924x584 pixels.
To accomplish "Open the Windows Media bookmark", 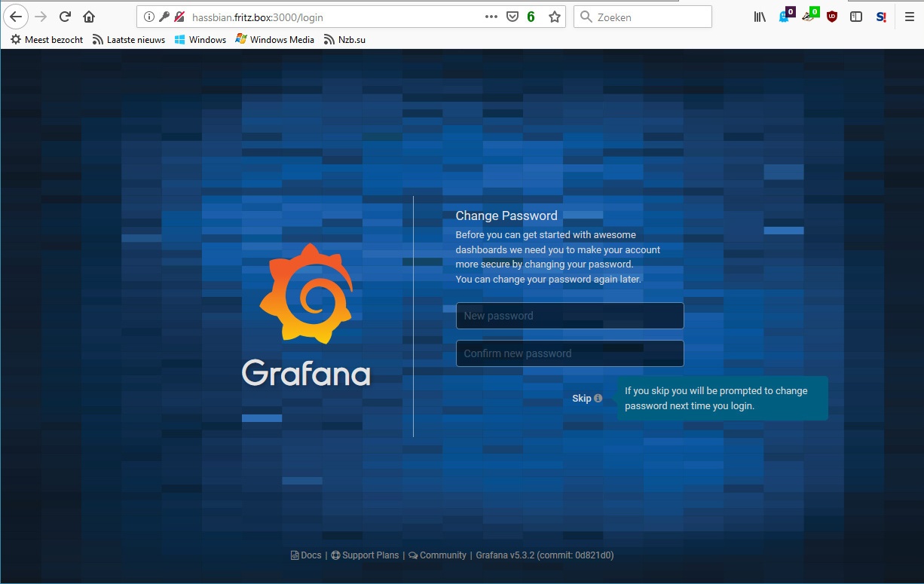I will coord(275,39).
